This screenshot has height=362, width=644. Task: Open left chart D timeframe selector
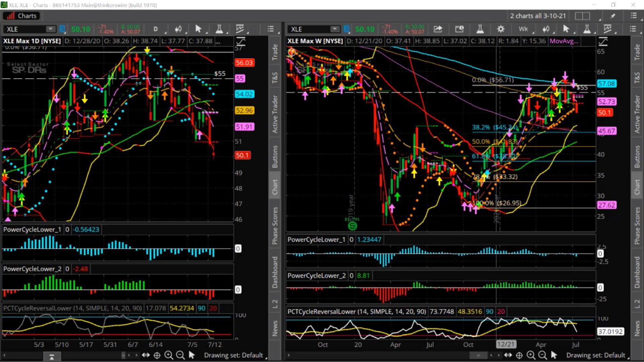156,29
